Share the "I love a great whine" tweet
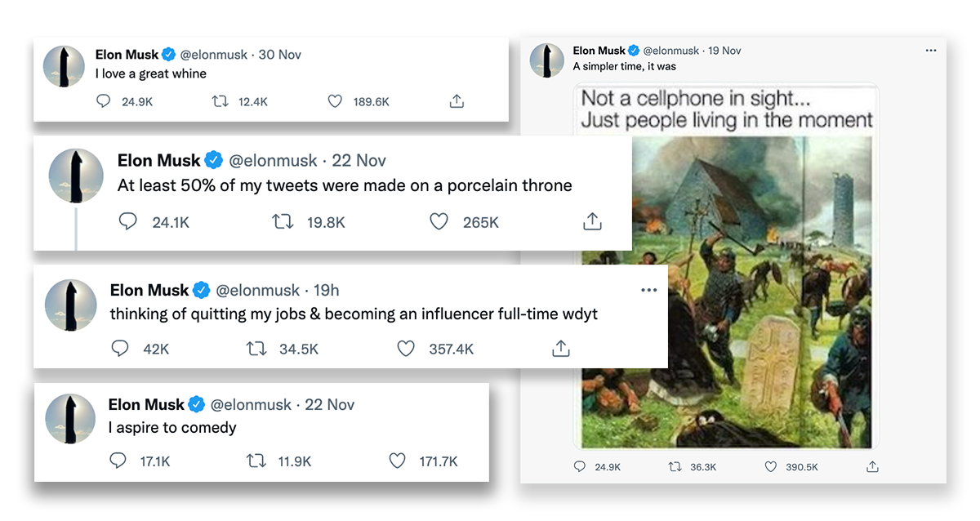Viewport: 980px width, 521px height. [x=457, y=101]
